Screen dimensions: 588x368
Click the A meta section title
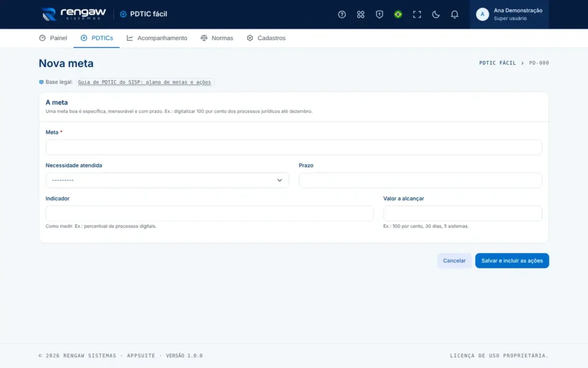[57, 102]
